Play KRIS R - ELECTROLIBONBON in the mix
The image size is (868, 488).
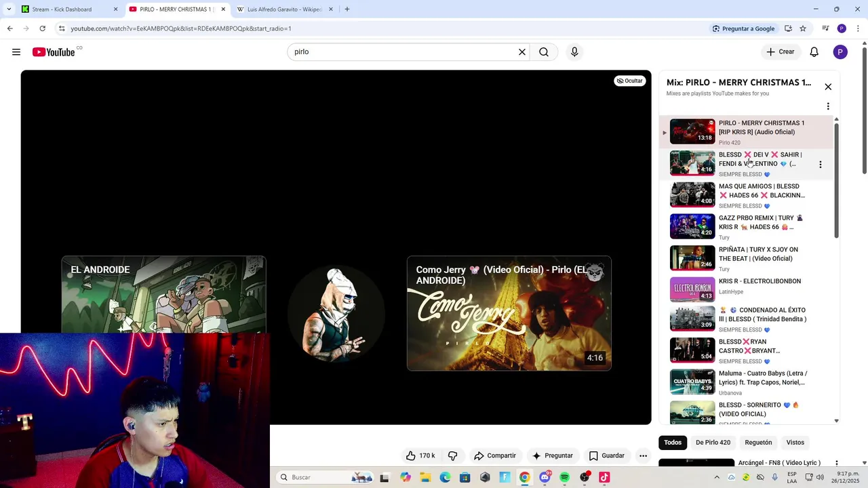pos(746,290)
